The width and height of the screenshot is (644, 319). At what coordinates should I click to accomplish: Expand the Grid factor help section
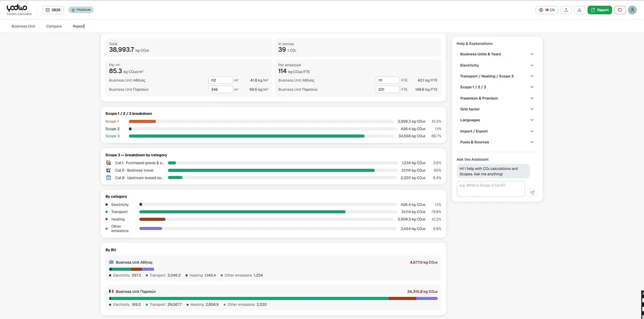coord(497,109)
